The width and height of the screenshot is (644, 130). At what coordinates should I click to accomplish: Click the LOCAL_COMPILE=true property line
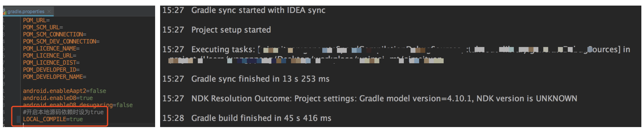[53, 119]
